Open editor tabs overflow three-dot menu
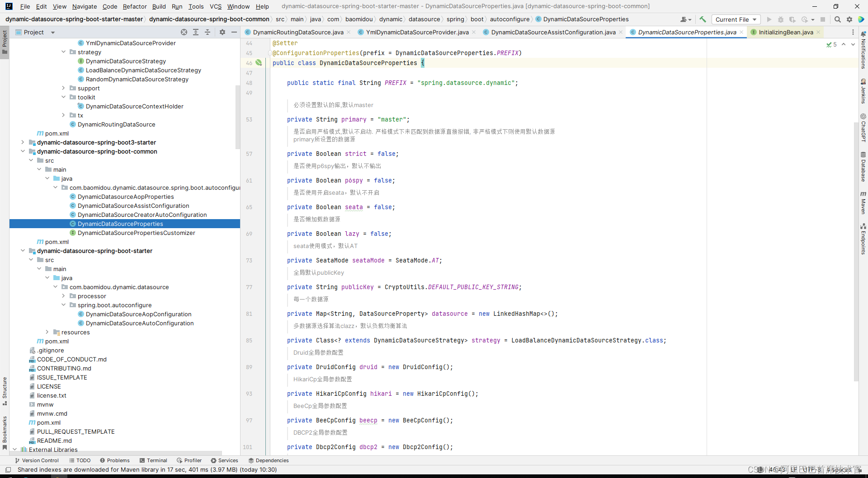Image resolution: width=868 pixels, height=478 pixels. (x=853, y=32)
